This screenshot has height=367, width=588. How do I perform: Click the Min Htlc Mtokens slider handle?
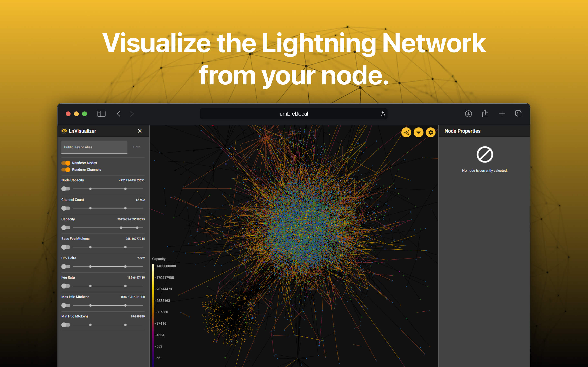90,325
